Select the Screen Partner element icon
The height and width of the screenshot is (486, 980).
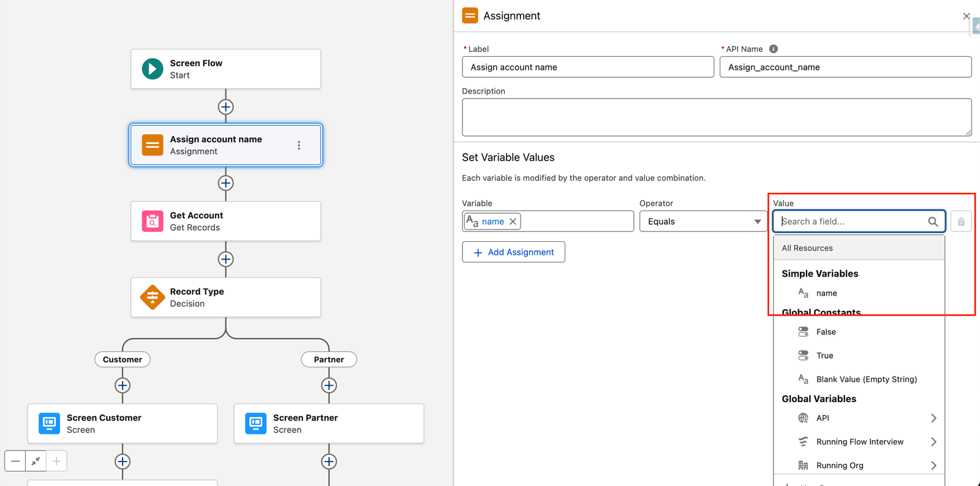256,423
